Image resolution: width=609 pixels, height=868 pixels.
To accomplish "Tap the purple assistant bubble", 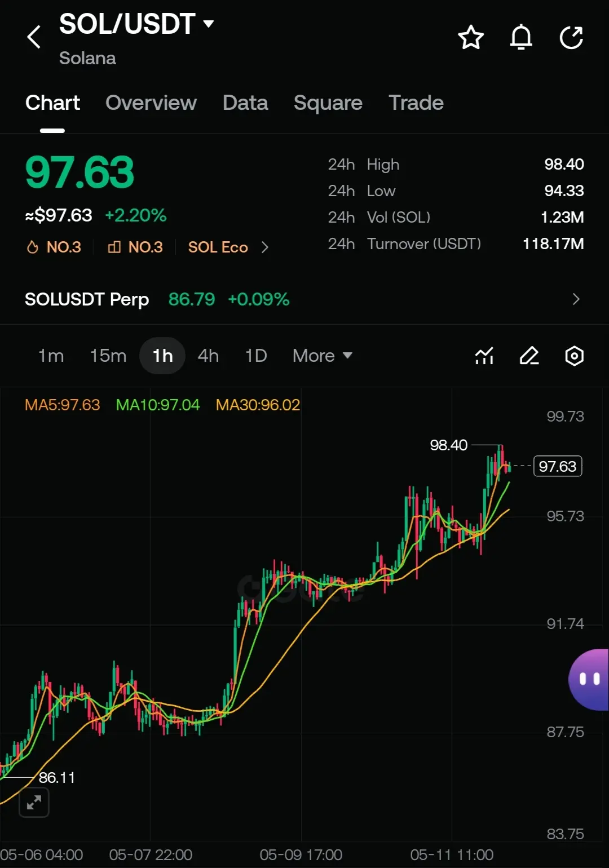I will 589,679.
